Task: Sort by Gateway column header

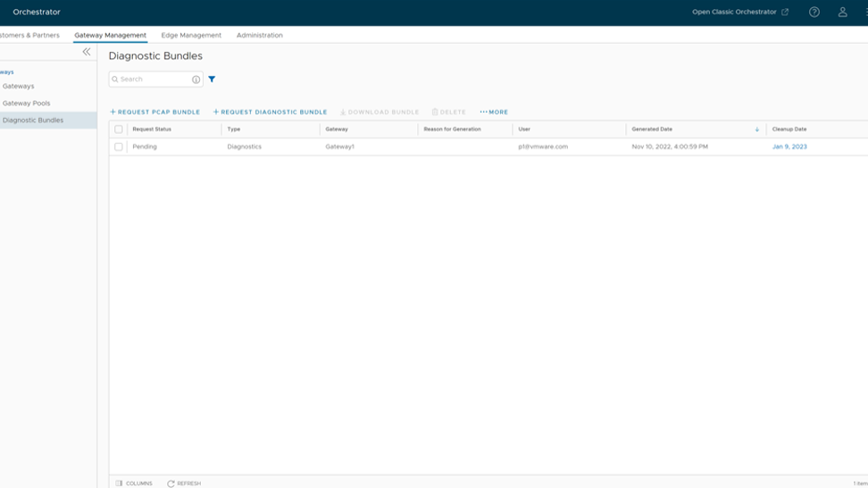Action: pyautogui.click(x=337, y=129)
